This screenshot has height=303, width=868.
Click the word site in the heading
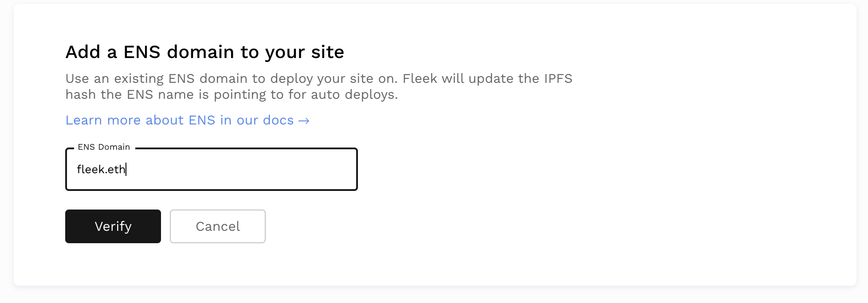[x=327, y=52]
